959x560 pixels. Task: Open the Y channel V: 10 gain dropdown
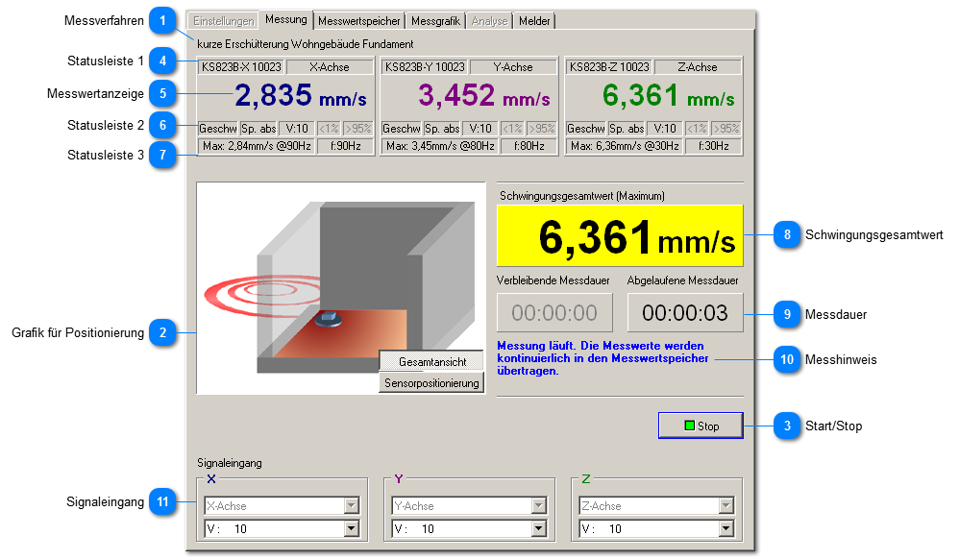point(539,528)
